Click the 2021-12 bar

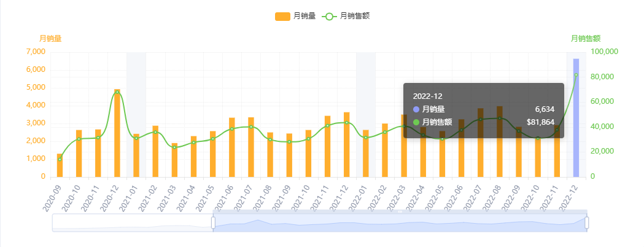(347, 144)
